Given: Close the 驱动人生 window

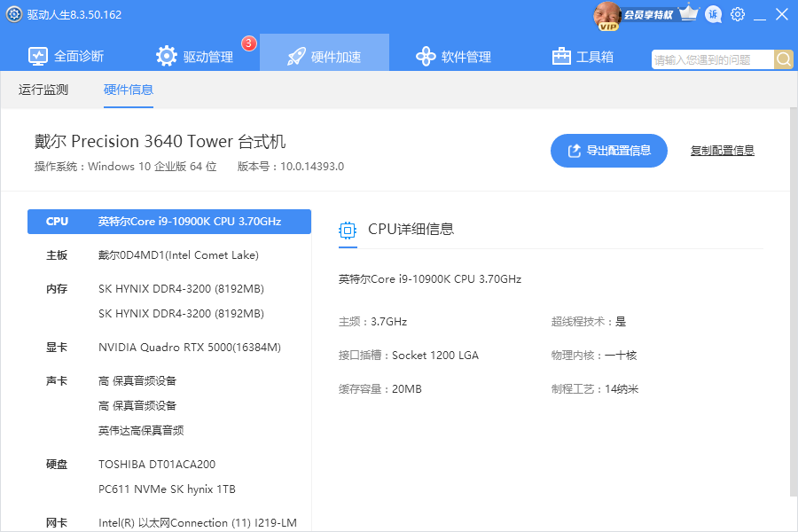Looking at the screenshot, I should (782, 14).
